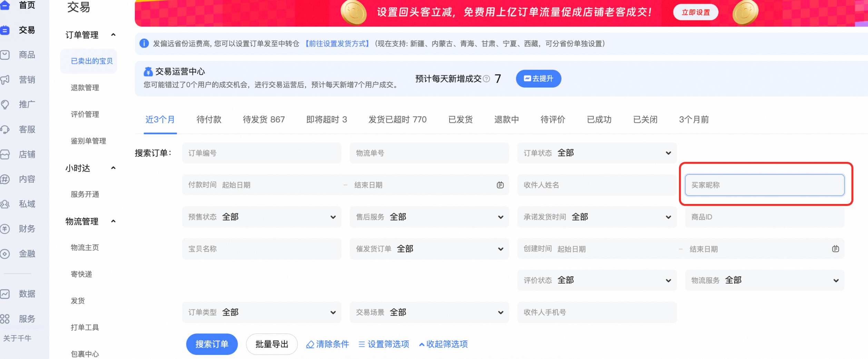Image resolution: width=868 pixels, height=359 pixels.
Task: Click the info icon in shipping notice
Action: click(144, 43)
